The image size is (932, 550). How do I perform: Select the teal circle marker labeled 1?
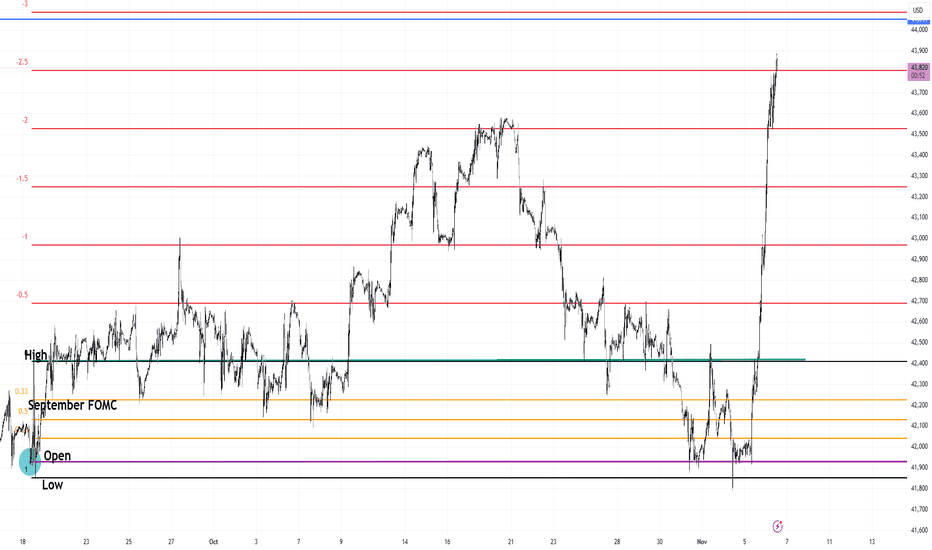[x=29, y=461]
